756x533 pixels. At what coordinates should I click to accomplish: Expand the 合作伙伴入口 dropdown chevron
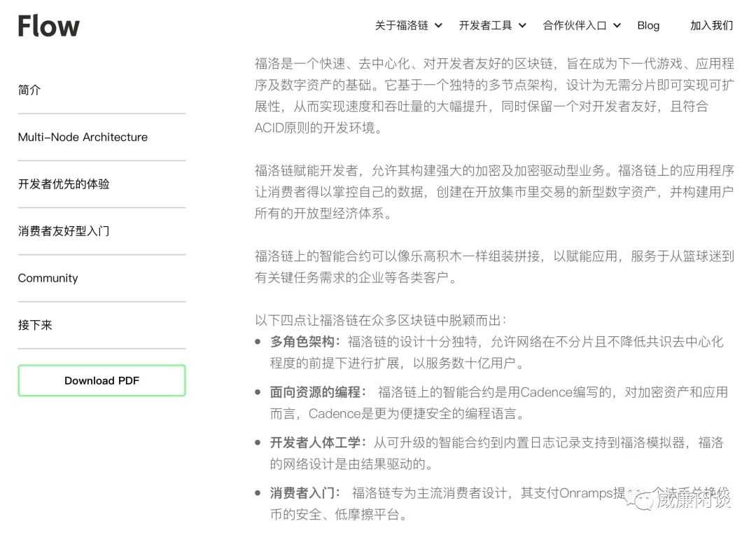coord(617,26)
